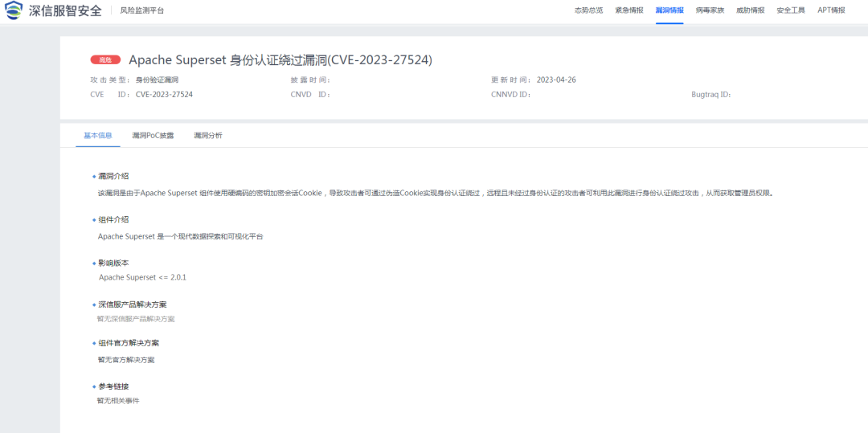868x433 pixels.
Task: Click the 参考链接 section heading
Action: pos(113,386)
